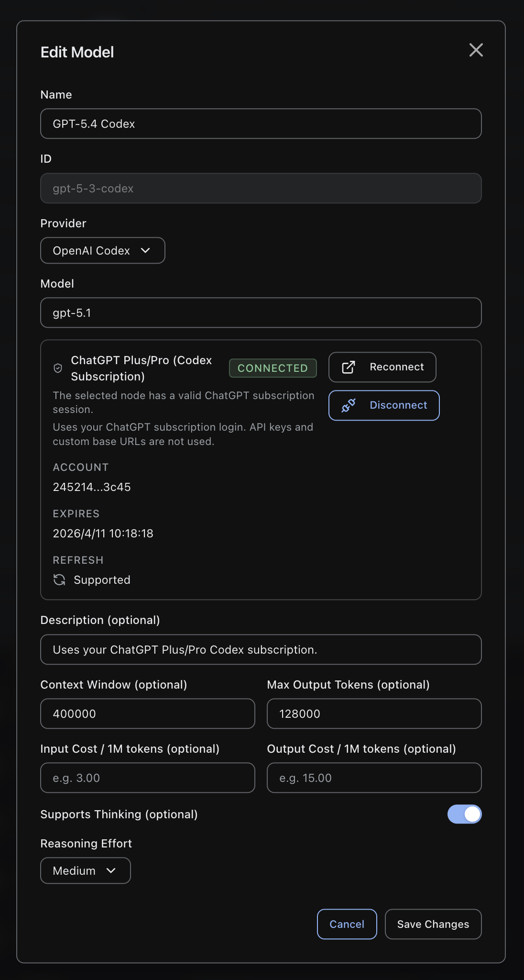
Task: Click the Model field showing gpt-5.1
Action: [x=261, y=312]
